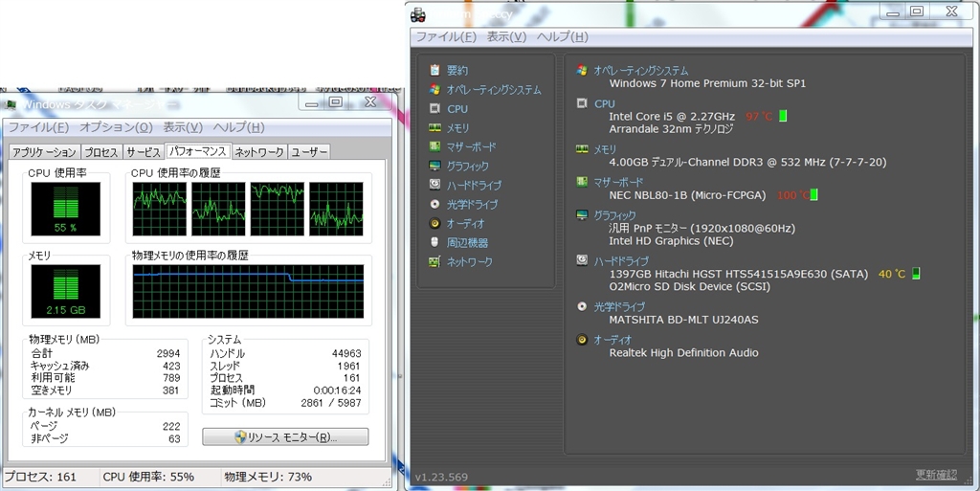The width and height of the screenshot is (980, 491).
Task: Click the hard drive temperature indicator next to 40 °C
Action: [916, 274]
